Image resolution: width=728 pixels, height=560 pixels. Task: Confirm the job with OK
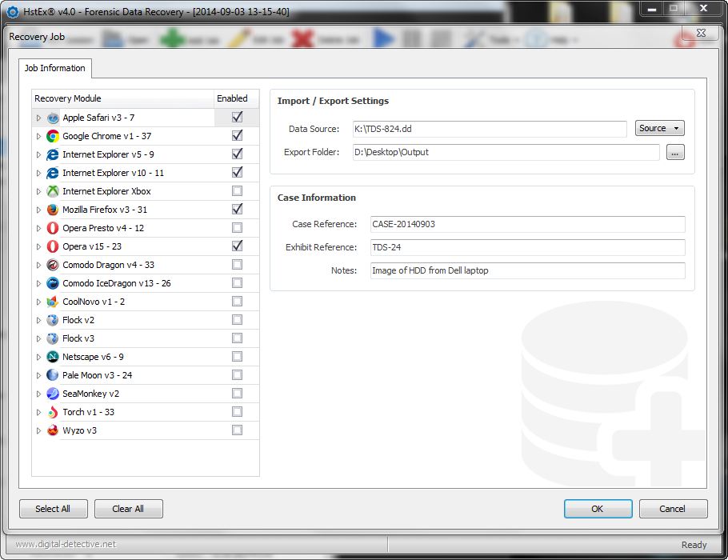click(598, 509)
